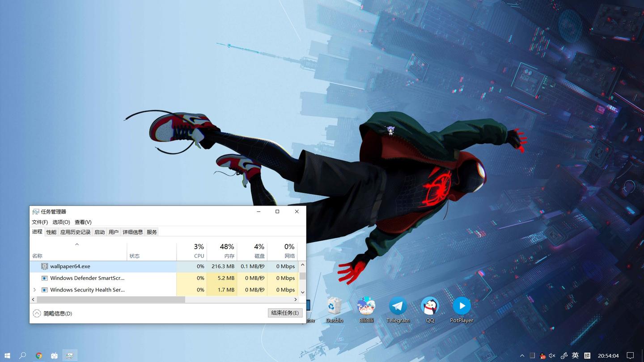Select the wallpaper64.exe process row

pyautogui.click(x=164, y=266)
